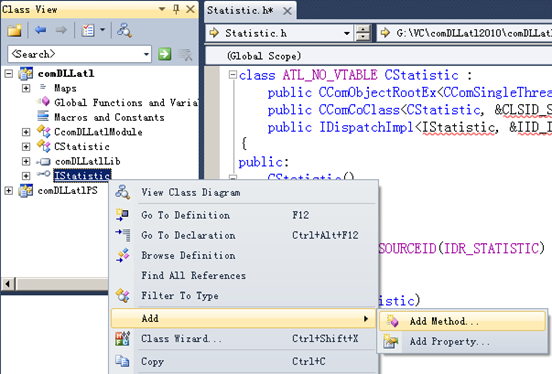Click the Class Wizard MFC icon
Viewport: 552px width, 374px height.
pos(123,339)
